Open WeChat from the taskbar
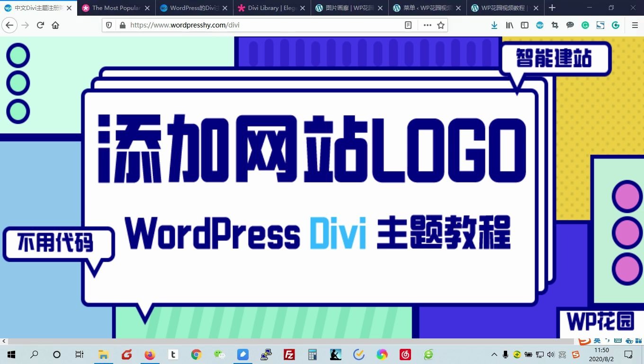Screen dimensions: 644x364 219,355
